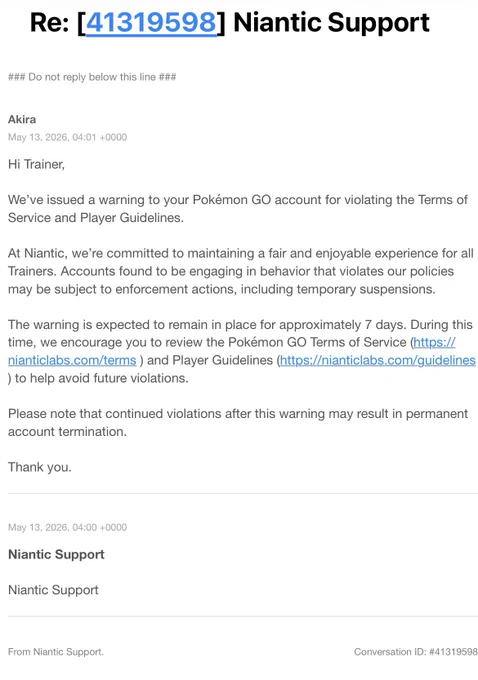Viewport: 478px width, 680px height.
Task: Click the 04:01 timestamp under Akira
Action: pyautogui.click(x=67, y=137)
